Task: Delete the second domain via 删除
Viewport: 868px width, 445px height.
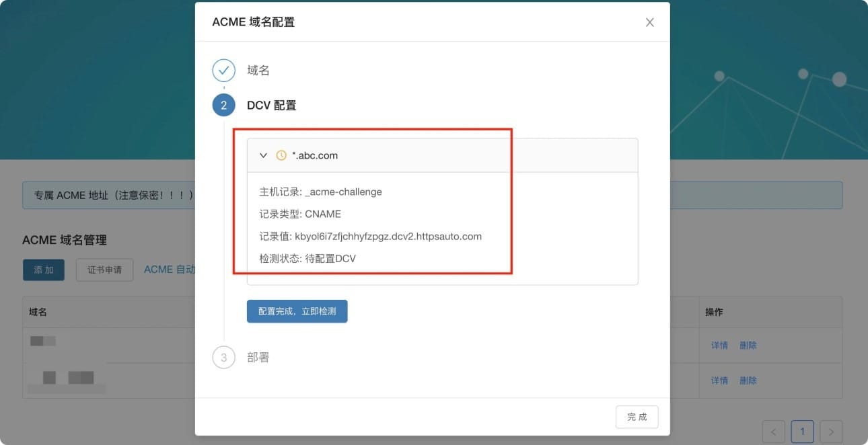Action: click(x=748, y=380)
